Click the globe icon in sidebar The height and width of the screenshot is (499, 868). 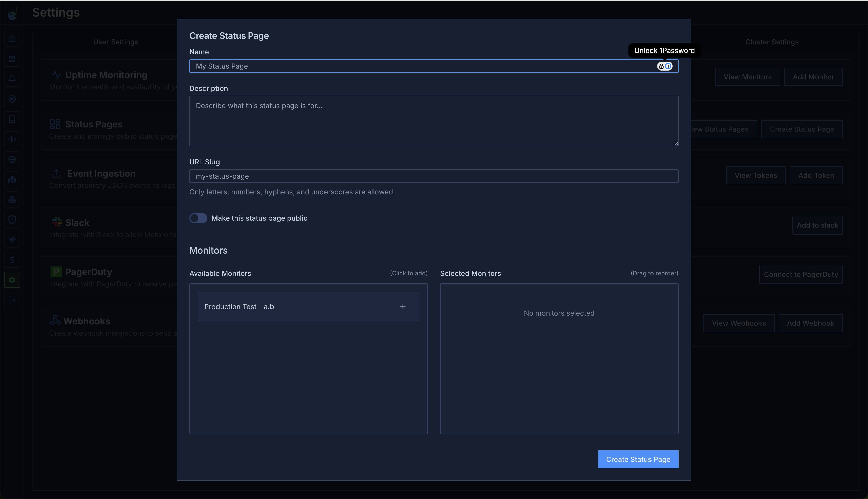(12, 159)
